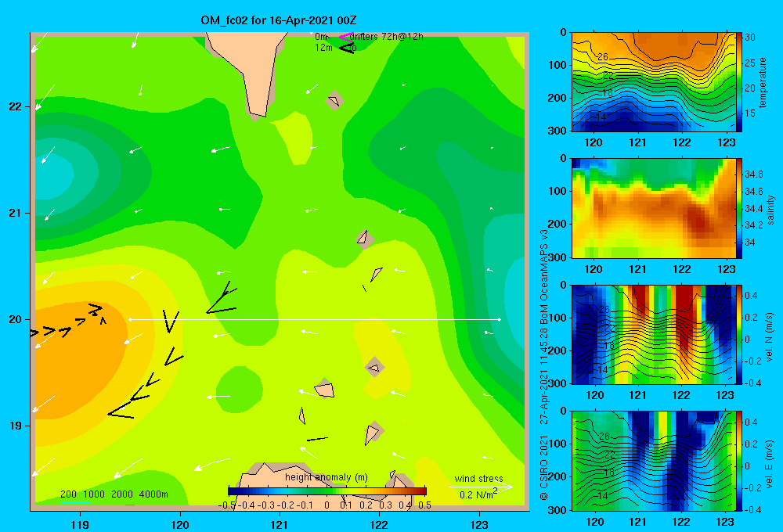Click the 26 contour label in temperature panel
The height and width of the screenshot is (532, 783).
(603, 57)
